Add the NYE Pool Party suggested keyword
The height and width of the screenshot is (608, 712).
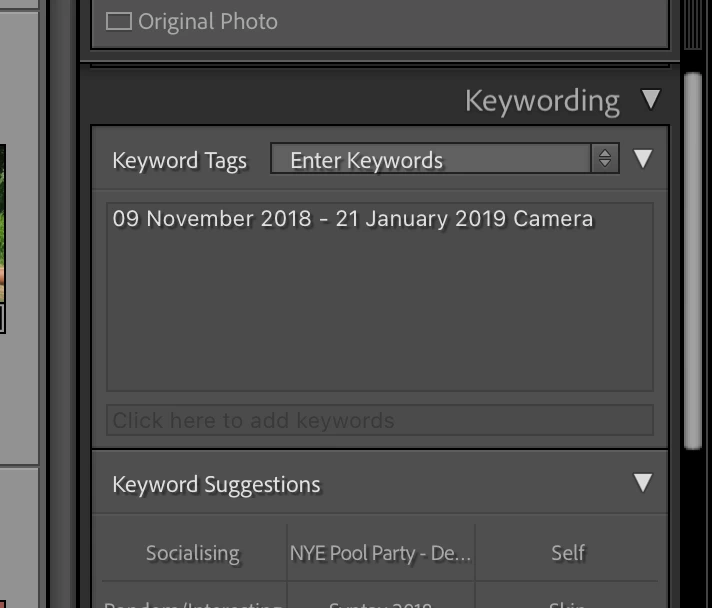(381, 553)
